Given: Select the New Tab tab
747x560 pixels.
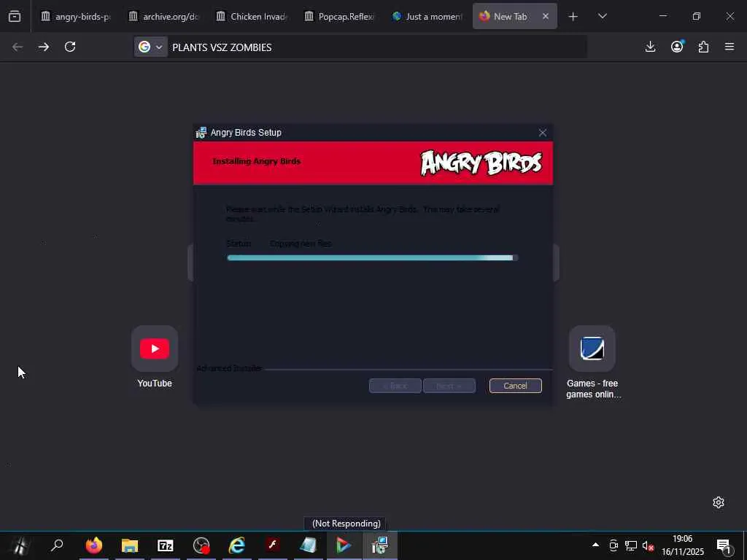Looking at the screenshot, I should (x=510, y=17).
